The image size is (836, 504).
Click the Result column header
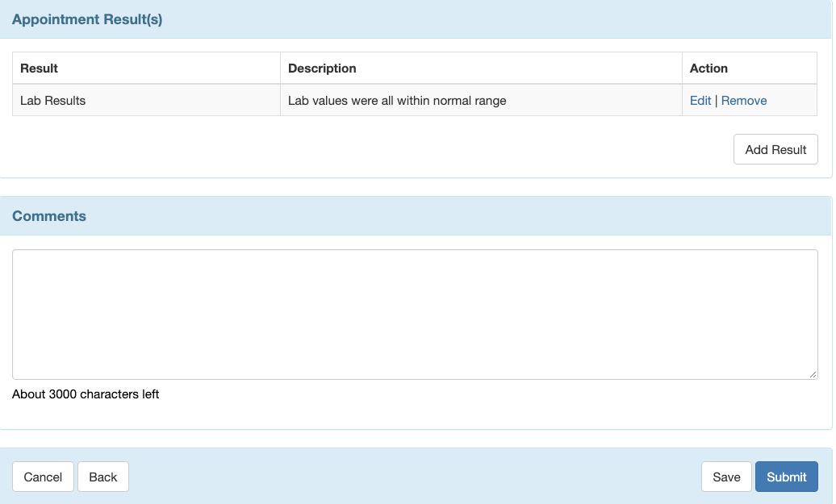tap(146, 69)
